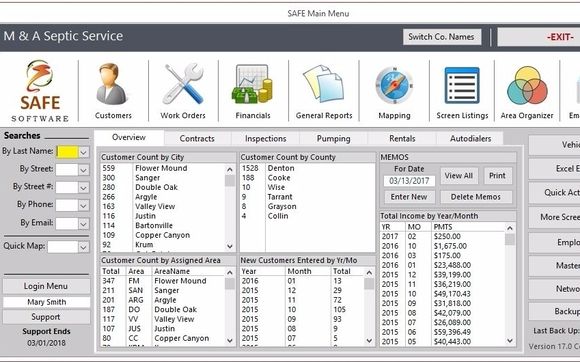
Task: Open the Screen Listings icon
Action: tap(462, 91)
